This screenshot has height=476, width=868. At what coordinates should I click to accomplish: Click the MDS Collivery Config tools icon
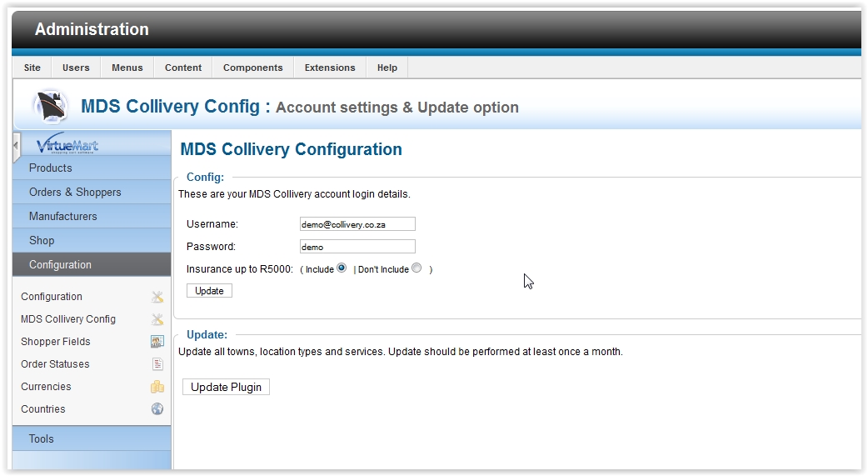point(157,319)
